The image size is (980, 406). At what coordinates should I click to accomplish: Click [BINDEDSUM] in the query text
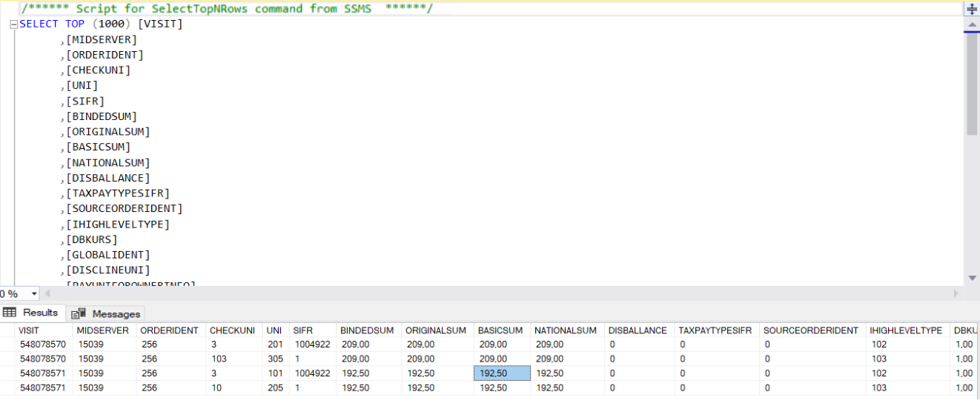pyautogui.click(x=102, y=116)
